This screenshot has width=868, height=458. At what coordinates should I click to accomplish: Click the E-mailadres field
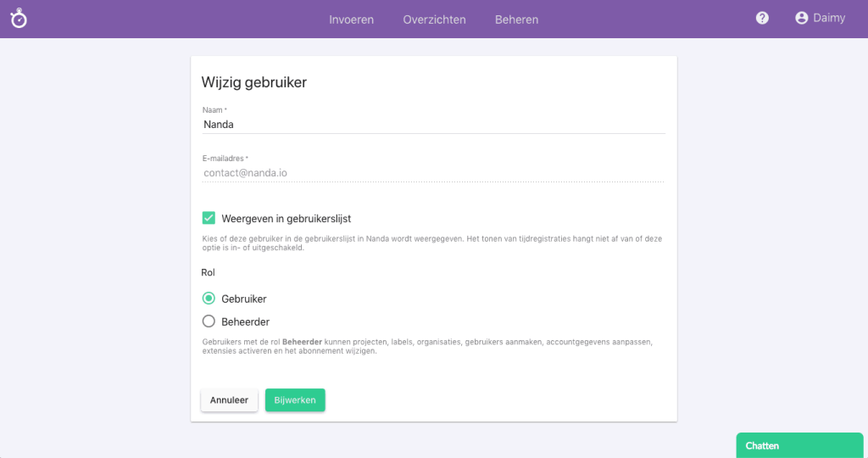[x=433, y=172]
